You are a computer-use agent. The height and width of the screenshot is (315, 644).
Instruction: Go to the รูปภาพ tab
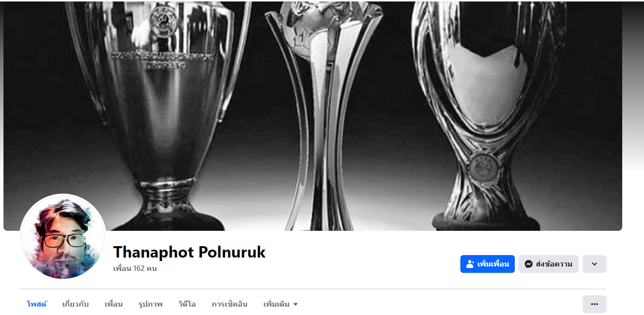coord(150,304)
